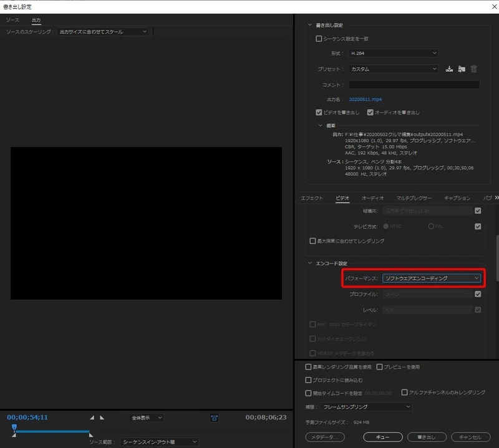499x448 pixels.
Task: Click the video settings vertical scrollbar
Action: tap(497, 258)
